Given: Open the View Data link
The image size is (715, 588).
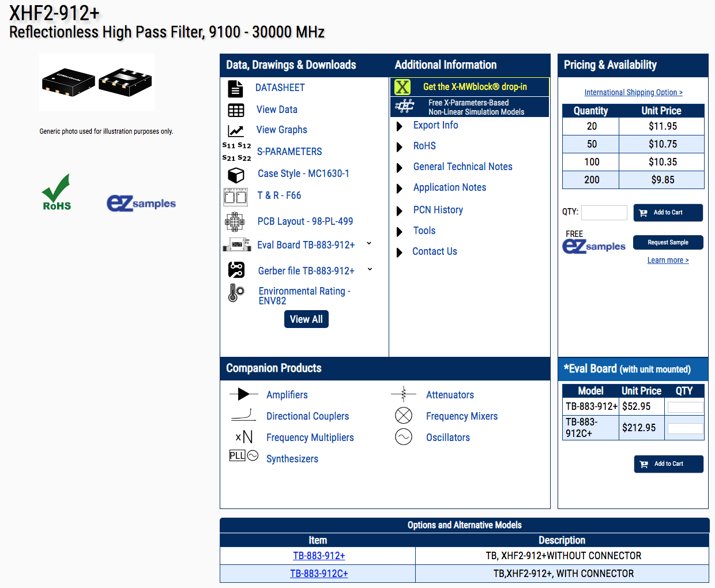Looking at the screenshot, I should pyautogui.click(x=277, y=110).
